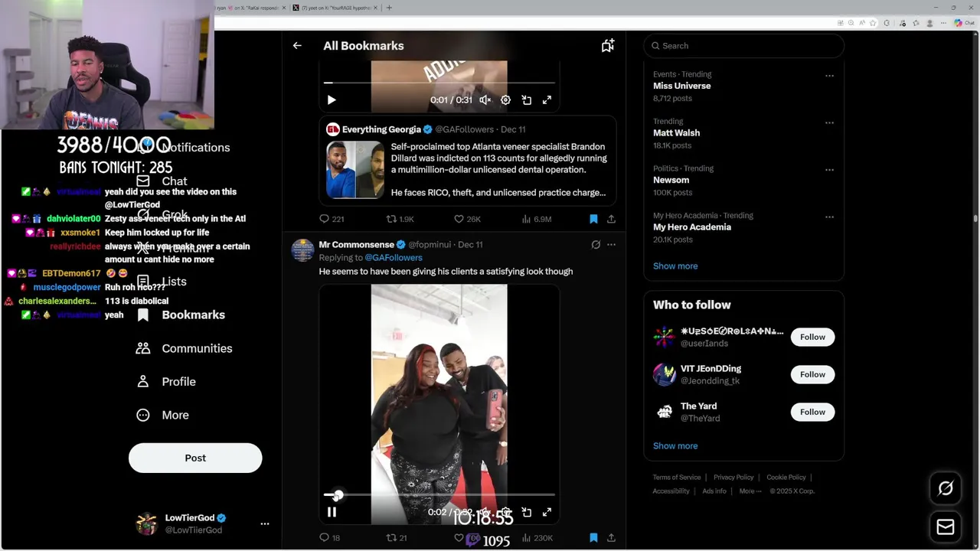Share the Mr Commonsense post

click(611, 538)
